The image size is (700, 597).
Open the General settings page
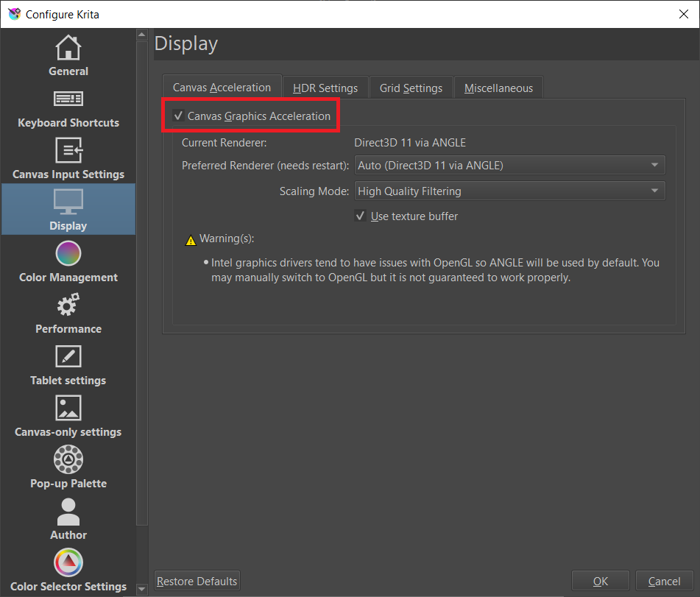(68, 56)
